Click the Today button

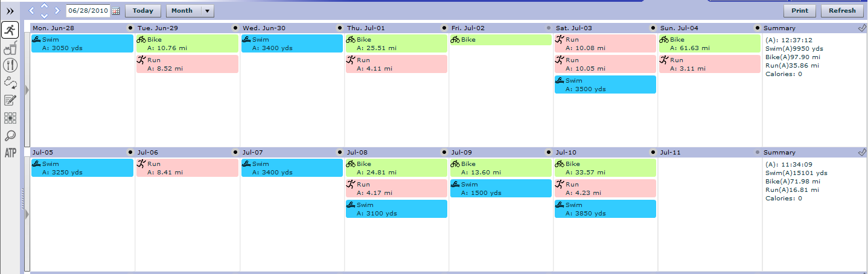143,10
